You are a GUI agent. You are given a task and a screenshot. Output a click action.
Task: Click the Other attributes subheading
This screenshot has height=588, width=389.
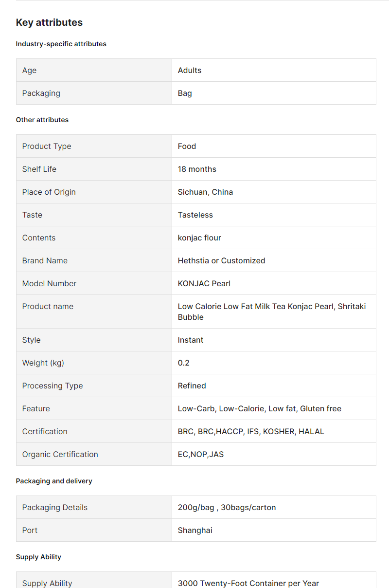pyautogui.click(x=42, y=120)
